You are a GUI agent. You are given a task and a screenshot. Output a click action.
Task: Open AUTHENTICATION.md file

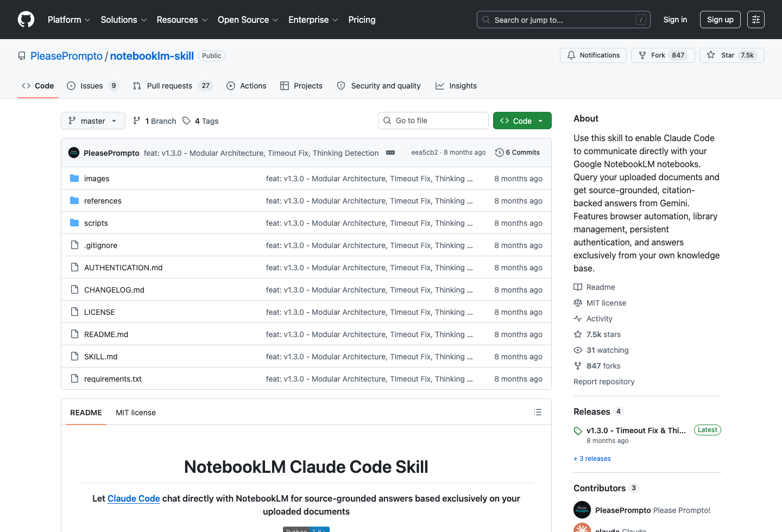pyautogui.click(x=123, y=268)
